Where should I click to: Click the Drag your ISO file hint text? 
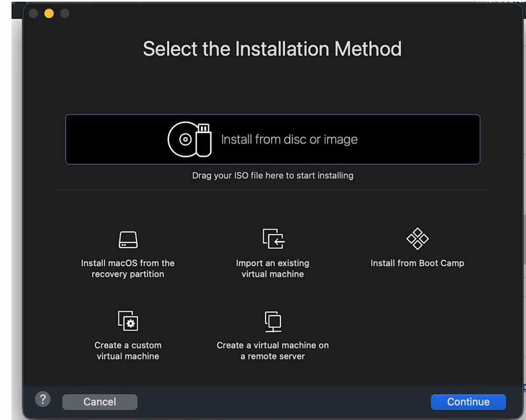[273, 176]
